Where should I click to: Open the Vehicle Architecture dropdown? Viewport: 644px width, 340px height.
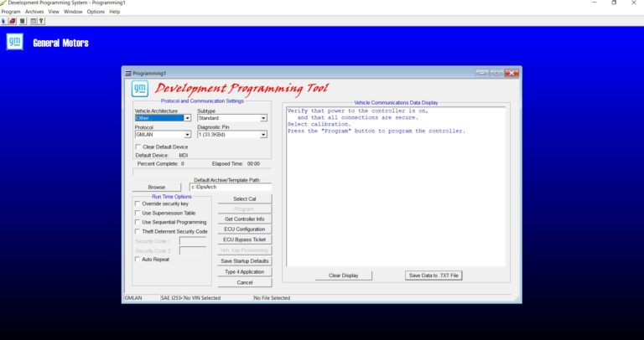(187, 118)
